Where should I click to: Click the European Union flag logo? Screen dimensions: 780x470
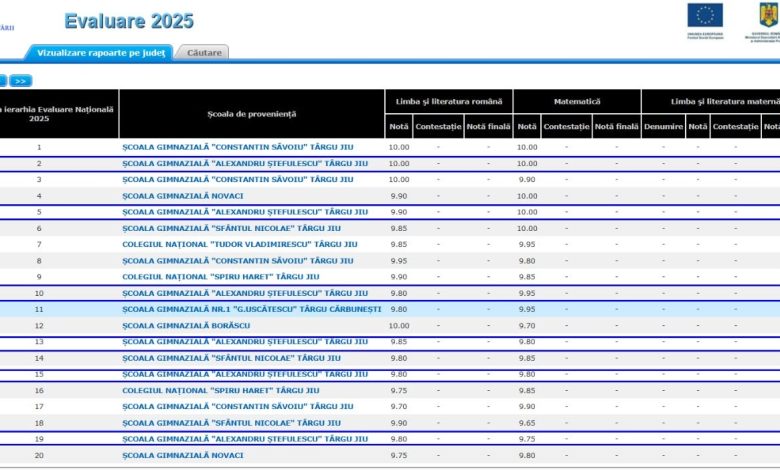click(x=705, y=15)
